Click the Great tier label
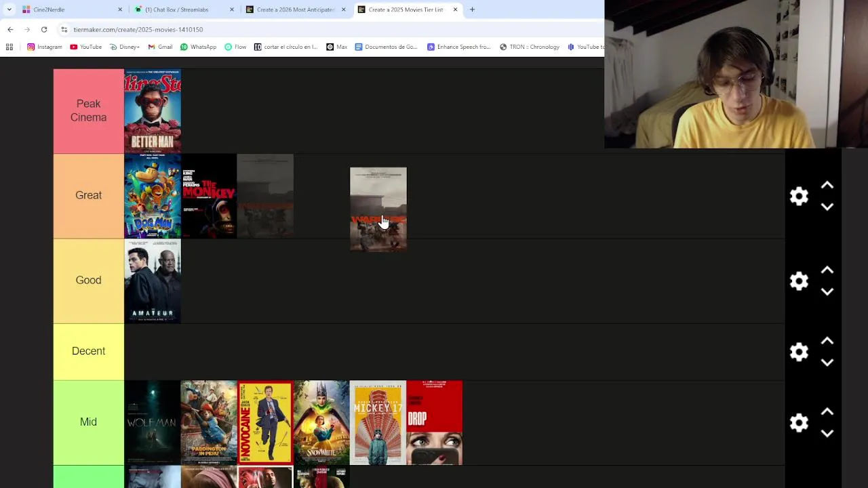 point(88,196)
